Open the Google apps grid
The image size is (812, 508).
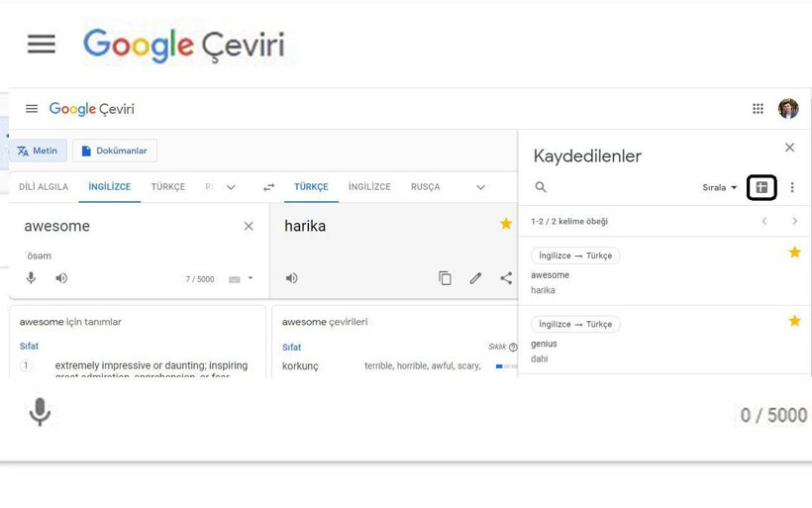[758, 109]
